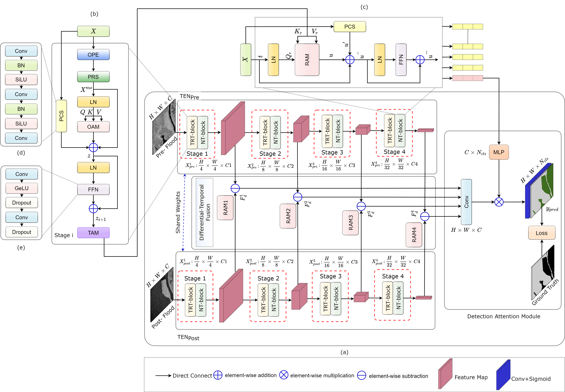Open the Post-Flood input image
Screen dimensions: 565x392
162,295
